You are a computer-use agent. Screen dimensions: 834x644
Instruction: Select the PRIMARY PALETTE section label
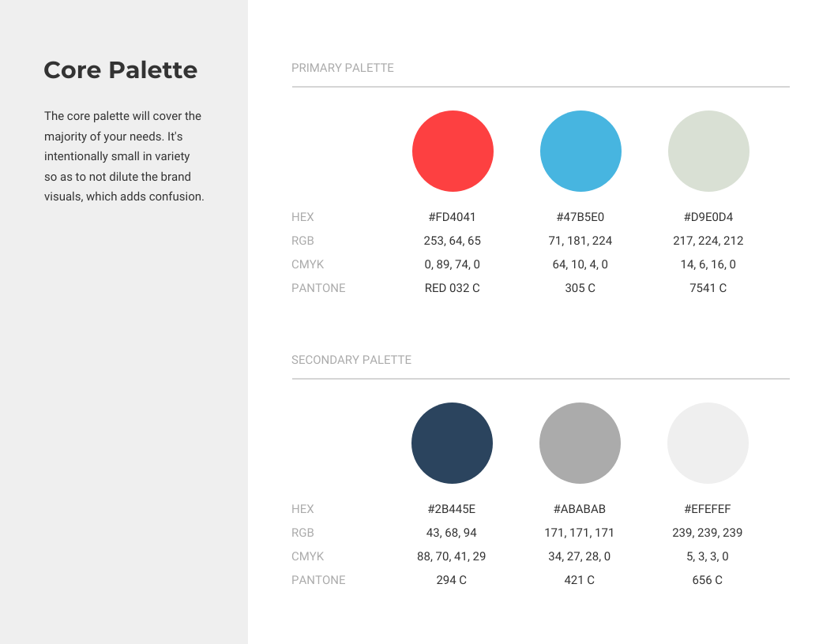tap(343, 68)
